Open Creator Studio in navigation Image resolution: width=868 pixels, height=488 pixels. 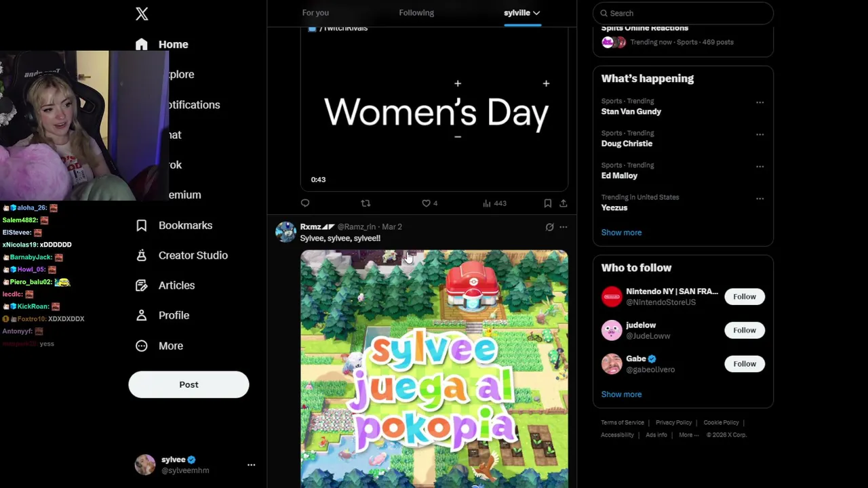click(x=193, y=256)
